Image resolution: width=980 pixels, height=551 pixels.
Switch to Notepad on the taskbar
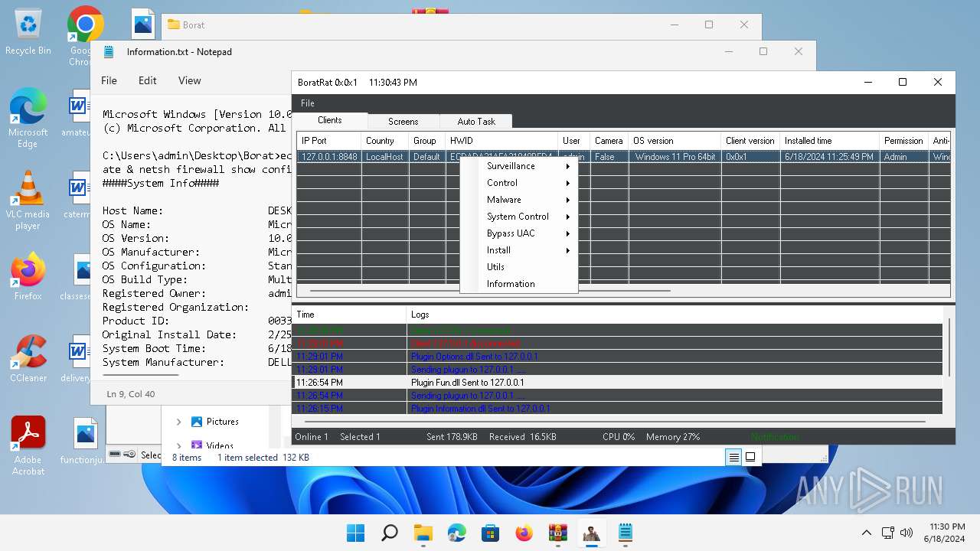tap(625, 533)
